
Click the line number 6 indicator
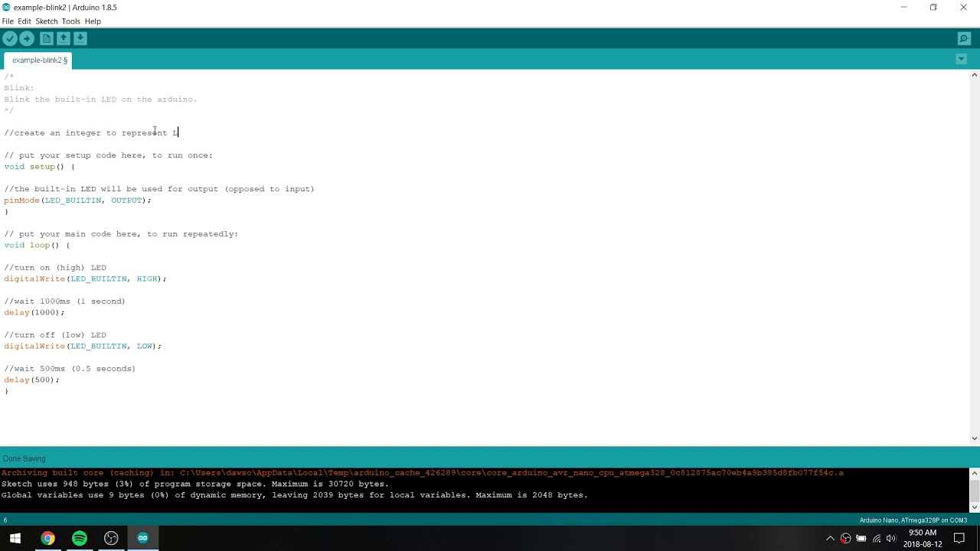[x=5, y=520]
